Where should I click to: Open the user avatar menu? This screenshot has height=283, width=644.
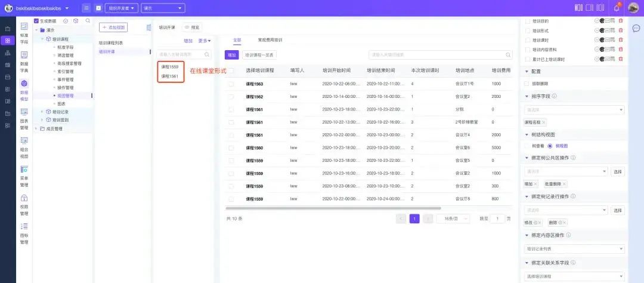click(x=633, y=8)
